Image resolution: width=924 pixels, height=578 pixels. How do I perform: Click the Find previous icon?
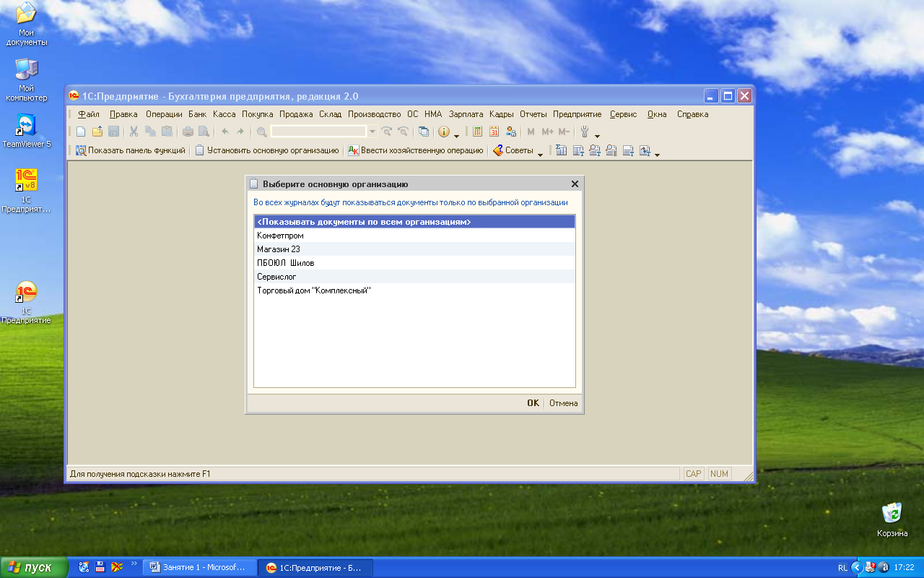click(403, 131)
